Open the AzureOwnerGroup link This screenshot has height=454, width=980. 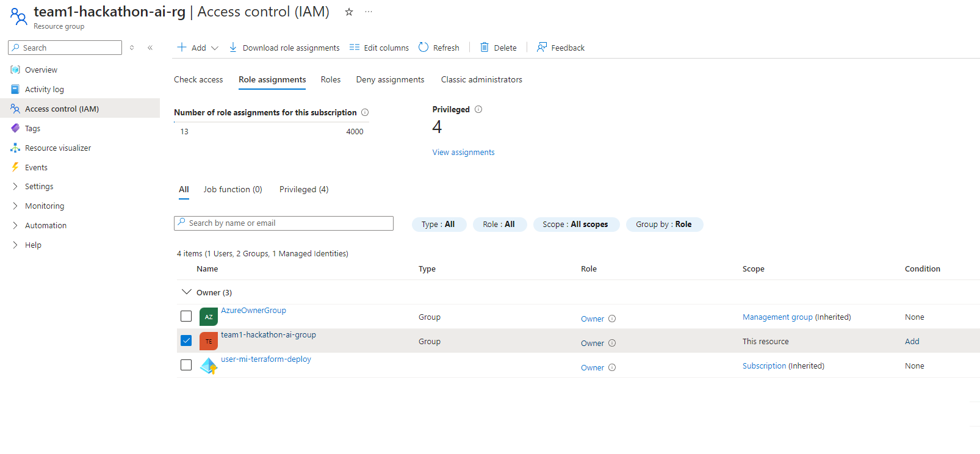pyautogui.click(x=253, y=311)
